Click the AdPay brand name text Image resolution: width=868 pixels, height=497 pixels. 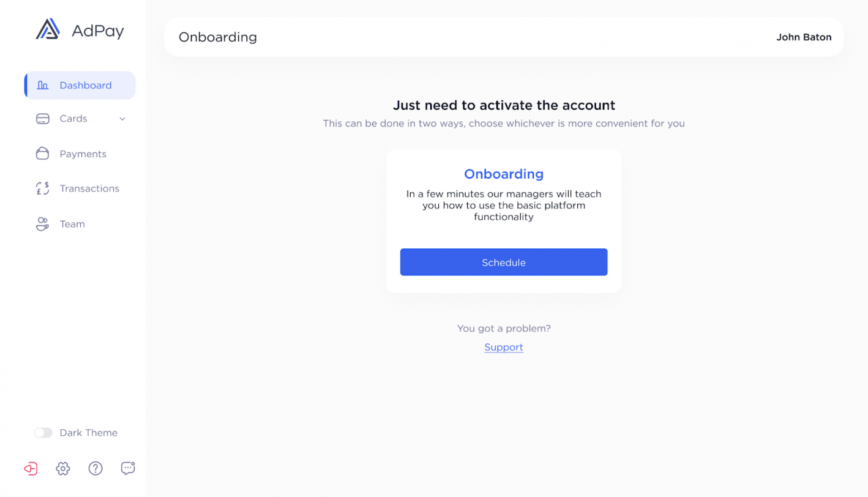pyautogui.click(x=98, y=31)
